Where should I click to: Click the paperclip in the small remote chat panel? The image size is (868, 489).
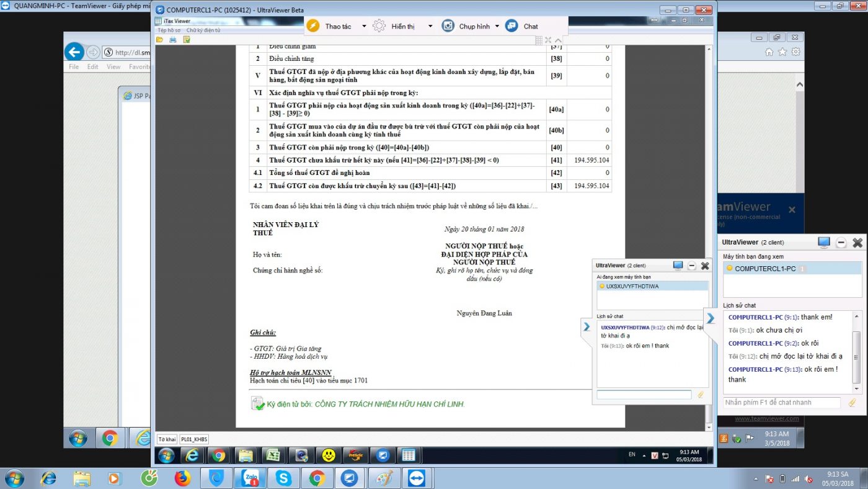pyautogui.click(x=701, y=395)
